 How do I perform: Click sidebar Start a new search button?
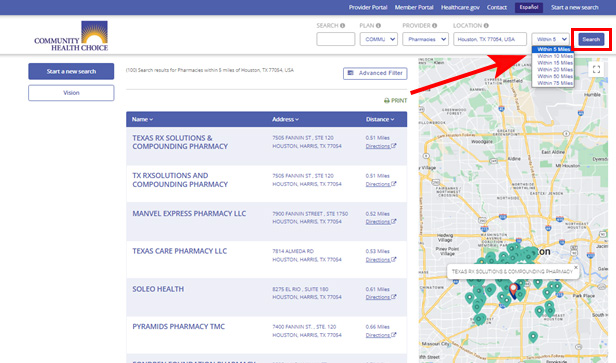click(71, 72)
